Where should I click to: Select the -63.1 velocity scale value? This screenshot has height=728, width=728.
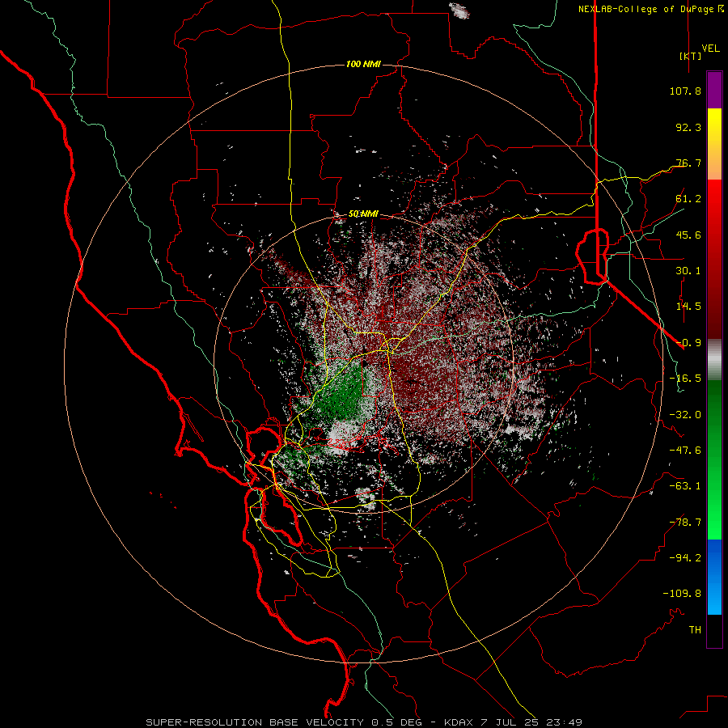click(x=685, y=486)
